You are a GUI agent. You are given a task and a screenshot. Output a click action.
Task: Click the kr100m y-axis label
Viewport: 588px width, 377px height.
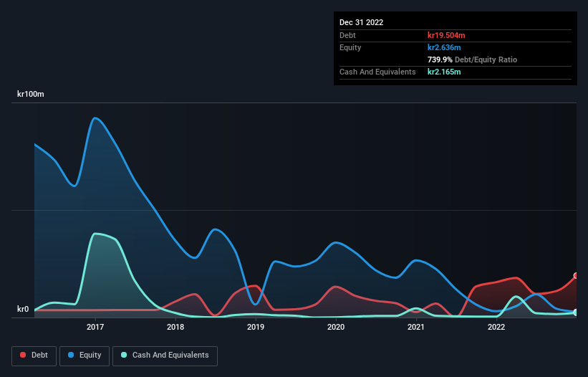(x=30, y=94)
